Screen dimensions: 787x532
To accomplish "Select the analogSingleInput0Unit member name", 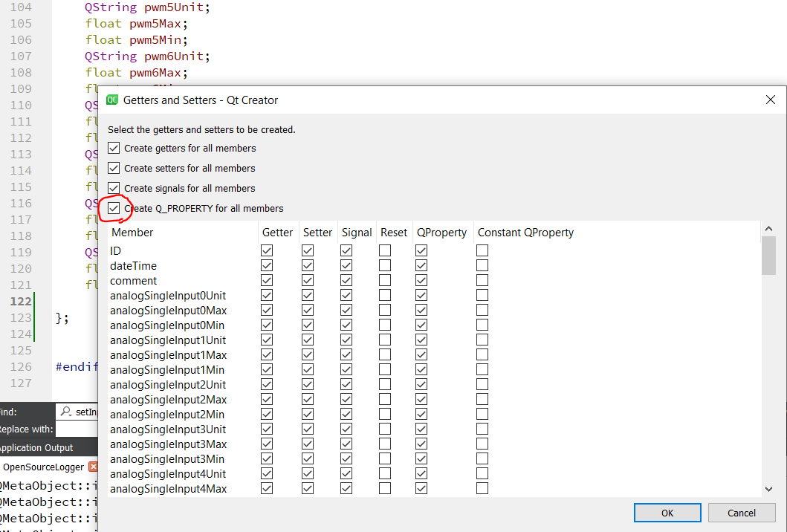I will point(168,296).
